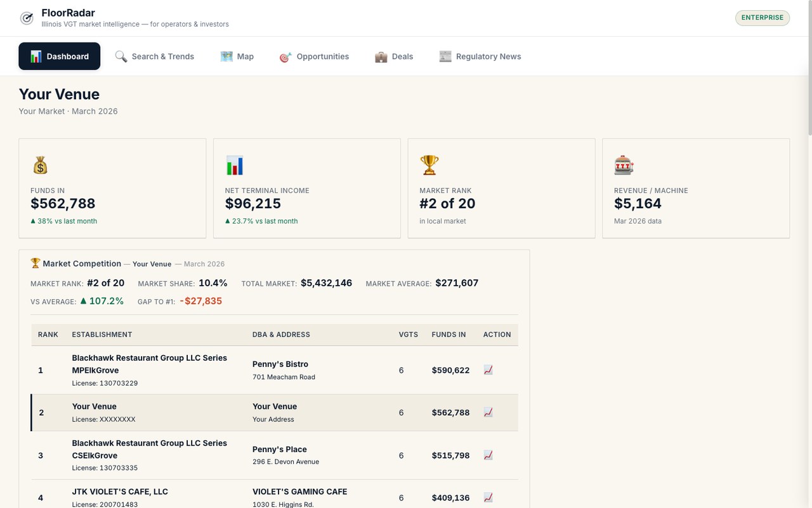Screen dimensions: 812x508
Task: Click the Gap to #1 value -$27,835
Action: 200,301
